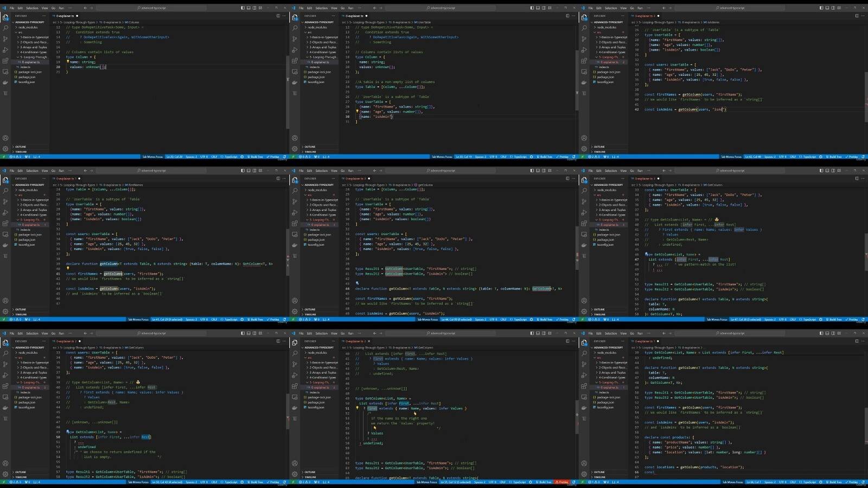This screenshot has height=488, width=868.
Task: Click editor scrollbar in the middle-right window
Action: click(x=866, y=244)
